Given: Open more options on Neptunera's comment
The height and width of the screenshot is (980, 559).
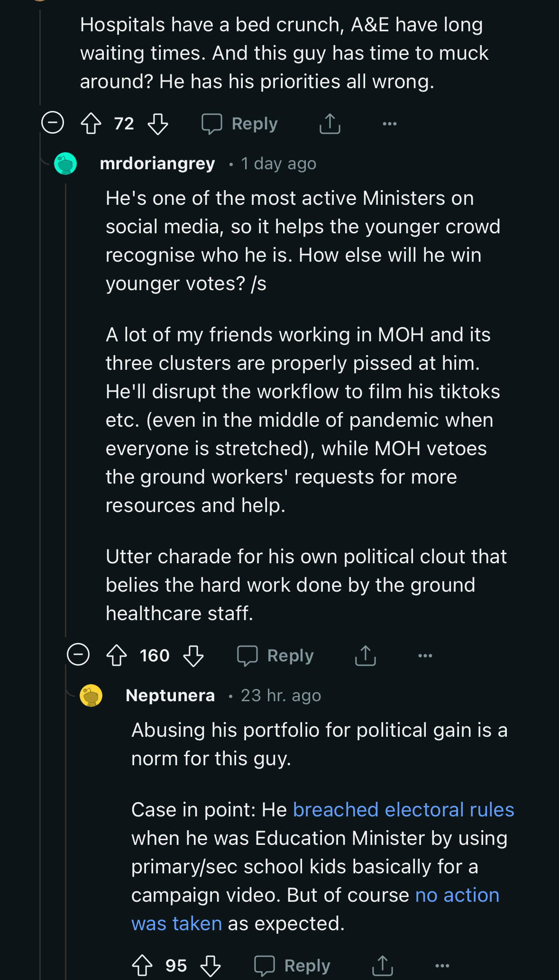Looking at the screenshot, I should tap(442, 965).
